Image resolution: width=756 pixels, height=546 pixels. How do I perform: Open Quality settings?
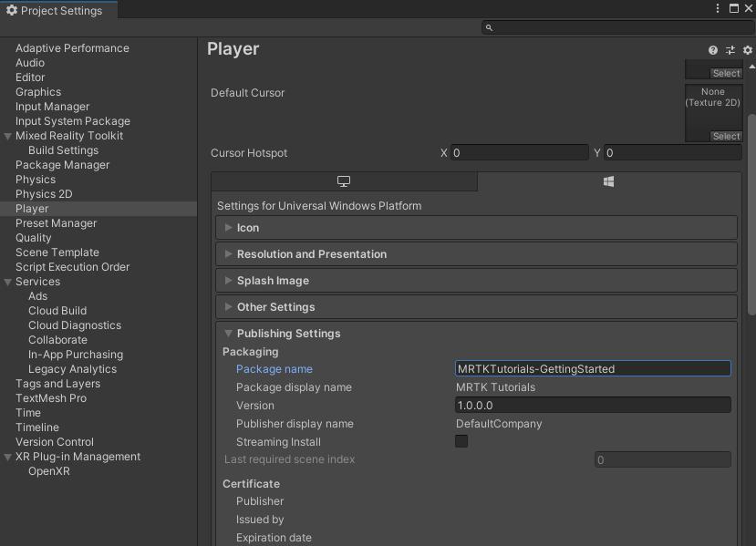(33, 238)
